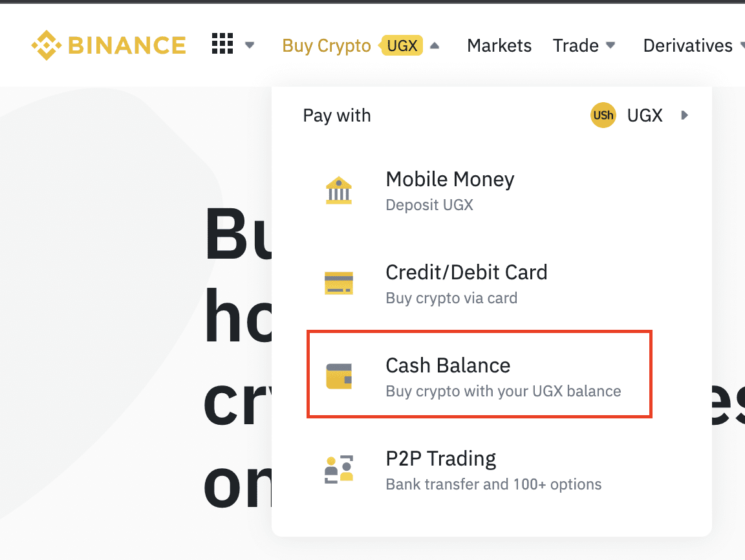Click the Credit/Debit Card icon

338,283
